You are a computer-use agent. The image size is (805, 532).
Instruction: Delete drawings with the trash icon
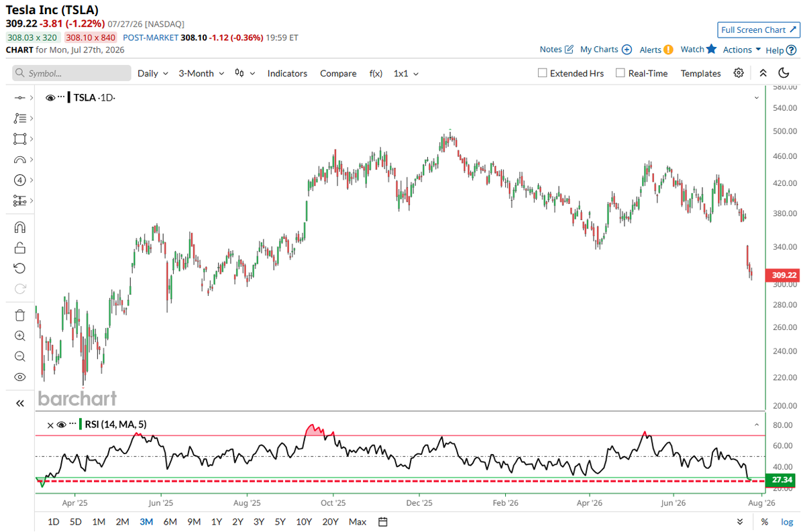pos(19,315)
